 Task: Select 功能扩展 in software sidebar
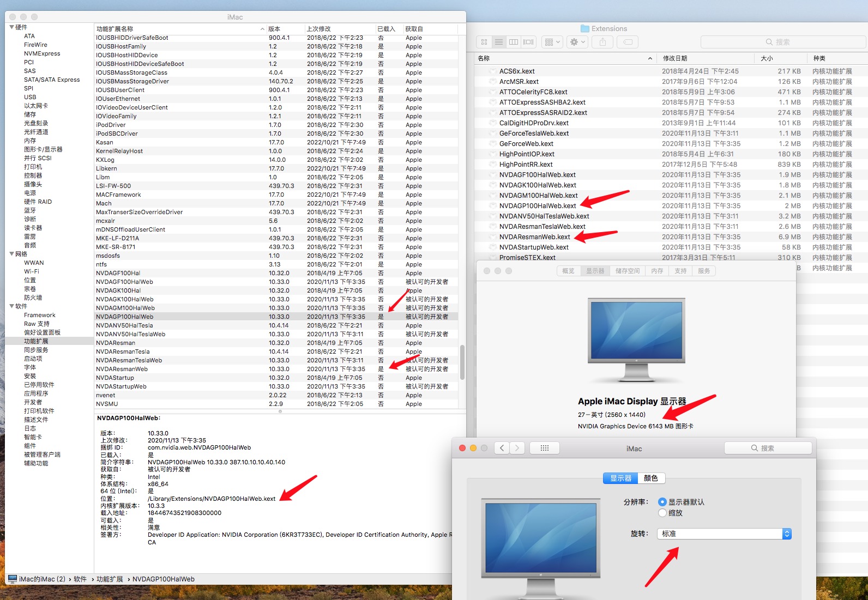(36, 341)
